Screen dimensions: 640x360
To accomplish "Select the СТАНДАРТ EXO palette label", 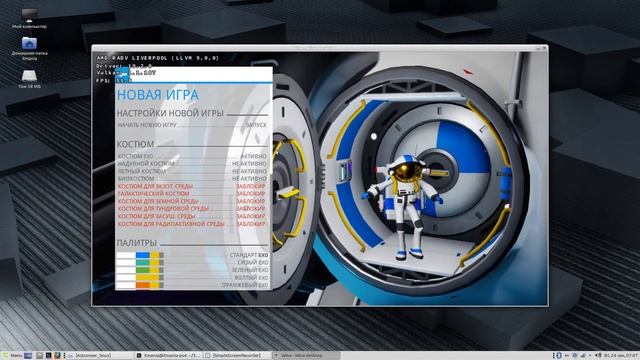I will pyautogui.click(x=249, y=255).
